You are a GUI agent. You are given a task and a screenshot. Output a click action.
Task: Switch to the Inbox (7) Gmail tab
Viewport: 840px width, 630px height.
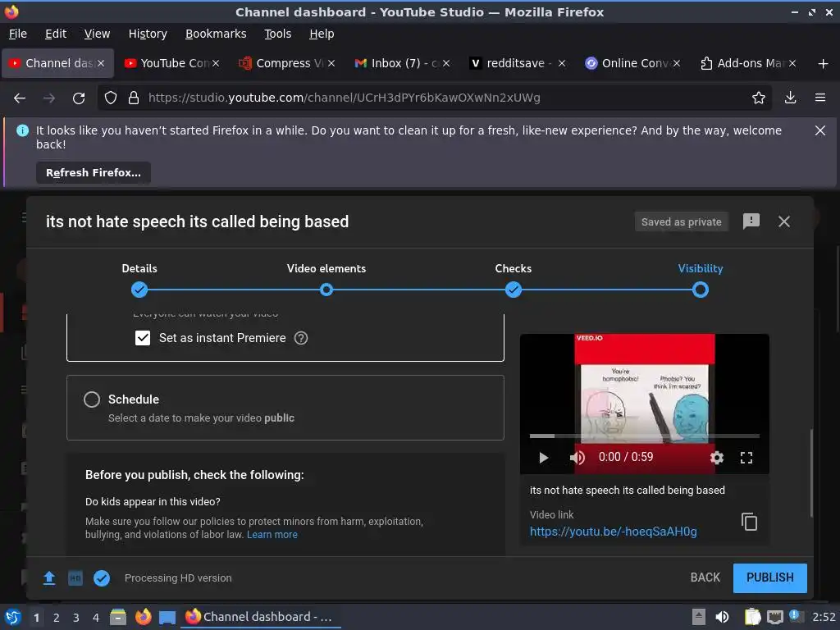pos(402,63)
